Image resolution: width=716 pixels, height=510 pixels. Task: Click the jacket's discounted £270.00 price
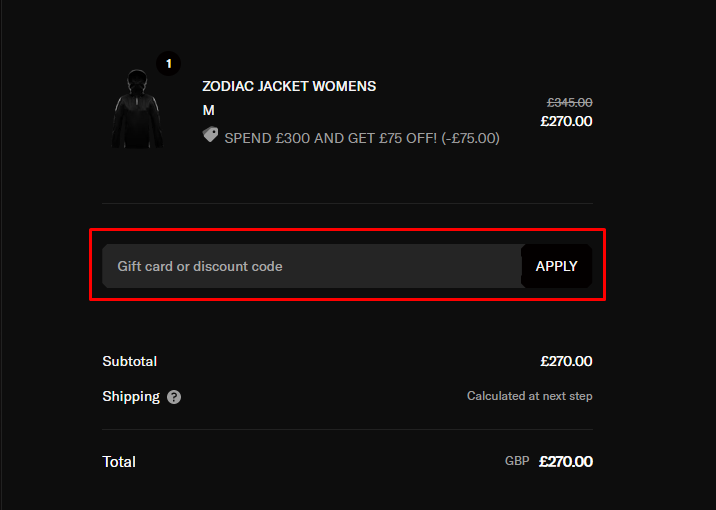tap(566, 122)
